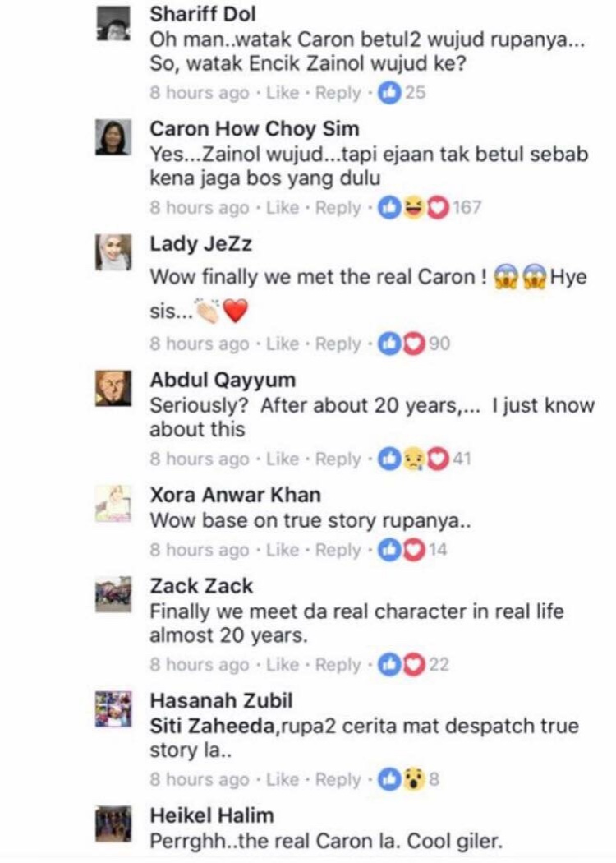The image size is (616, 863).
Task: Open the reactions on Shariff Dol's comment
Action: [402, 92]
